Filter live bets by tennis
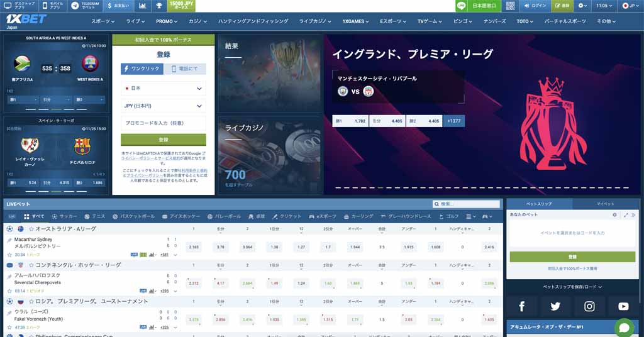Screen dimensions: 644x337 [94, 216]
